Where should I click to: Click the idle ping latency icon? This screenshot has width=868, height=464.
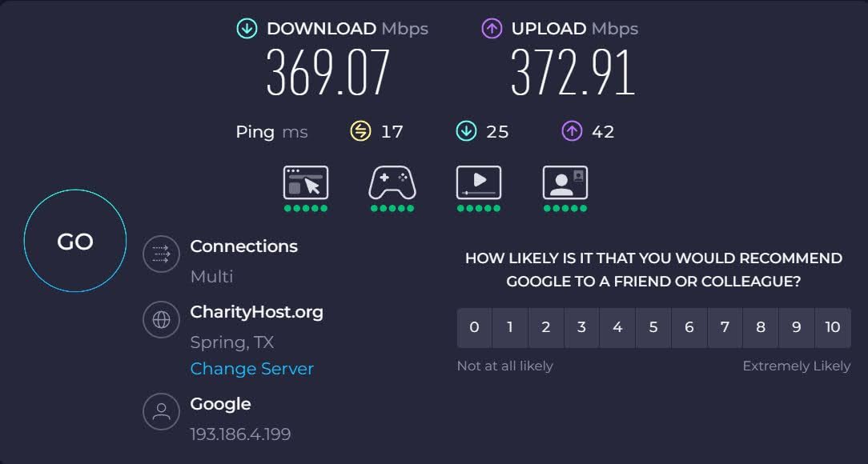pos(360,132)
